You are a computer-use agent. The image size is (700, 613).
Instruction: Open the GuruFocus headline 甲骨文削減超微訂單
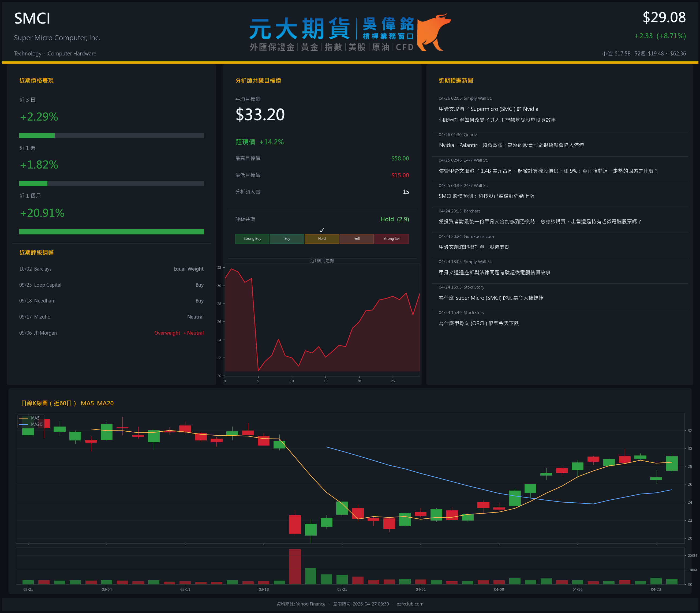click(x=474, y=247)
